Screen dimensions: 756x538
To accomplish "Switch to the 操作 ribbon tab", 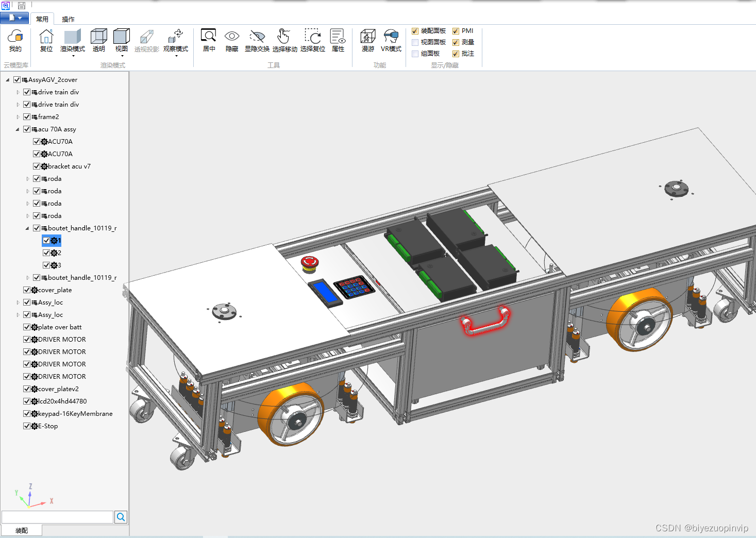I will pos(68,19).
